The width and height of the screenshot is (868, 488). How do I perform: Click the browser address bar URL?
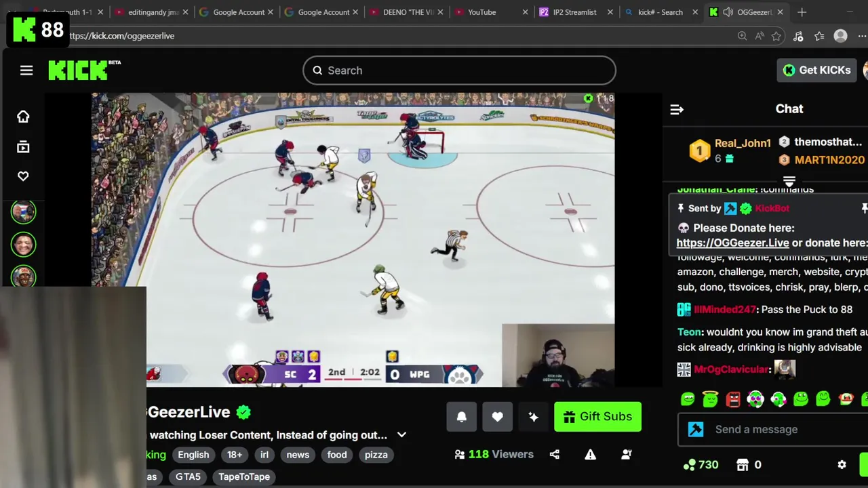coord(122,36)
